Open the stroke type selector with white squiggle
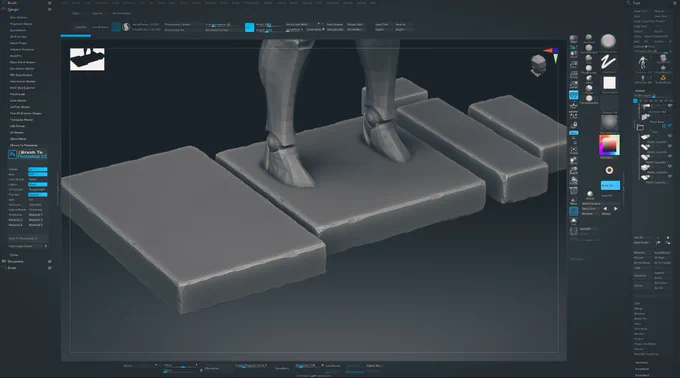This screenshot has height=378, width=680. point(608,62)
